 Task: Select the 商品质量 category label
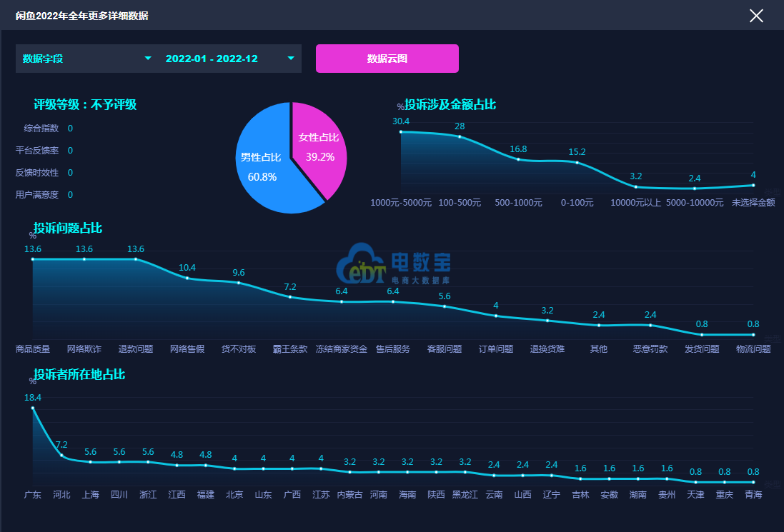point(33,348)
